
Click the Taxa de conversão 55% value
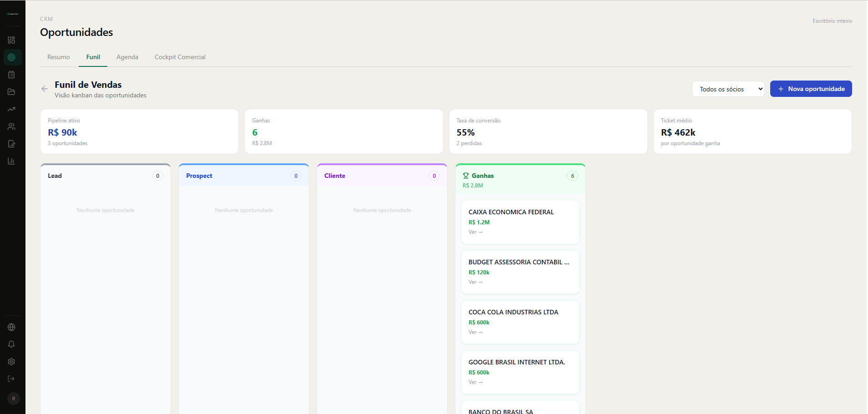click(x=465, y=132)
